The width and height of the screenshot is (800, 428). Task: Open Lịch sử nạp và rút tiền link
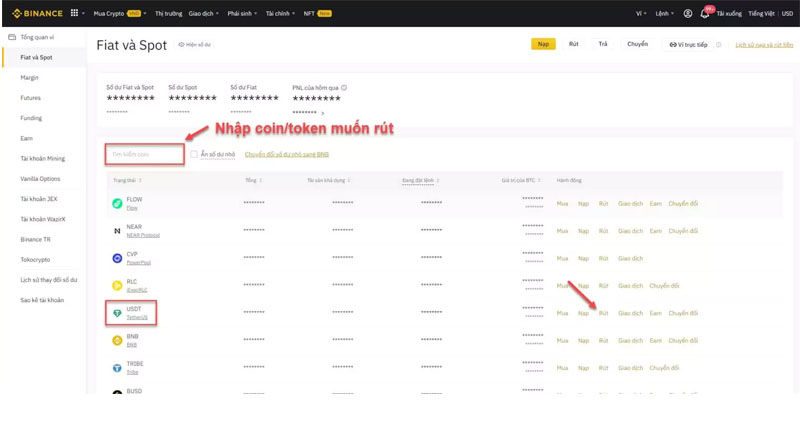[x=764, y=45]
